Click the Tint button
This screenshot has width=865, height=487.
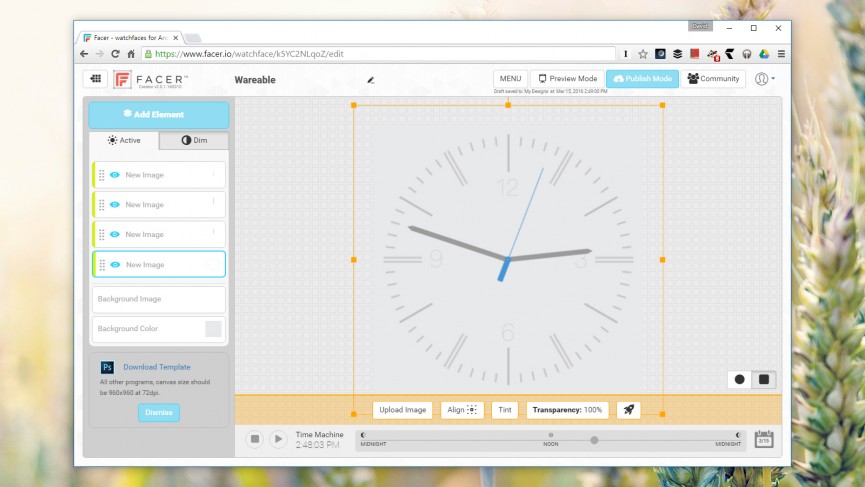click(x=505, y=410)
